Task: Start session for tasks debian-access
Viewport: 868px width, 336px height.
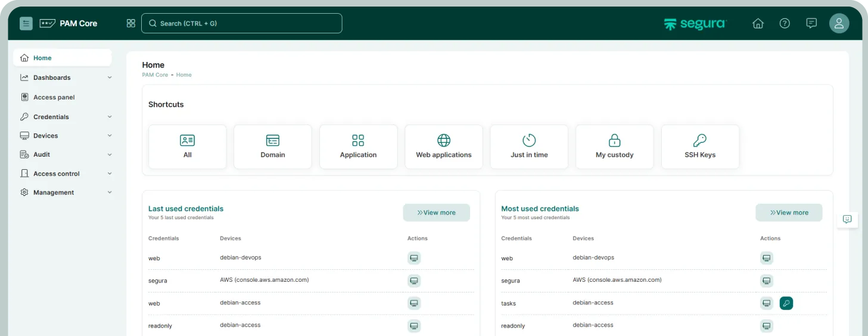Action: 767,303
